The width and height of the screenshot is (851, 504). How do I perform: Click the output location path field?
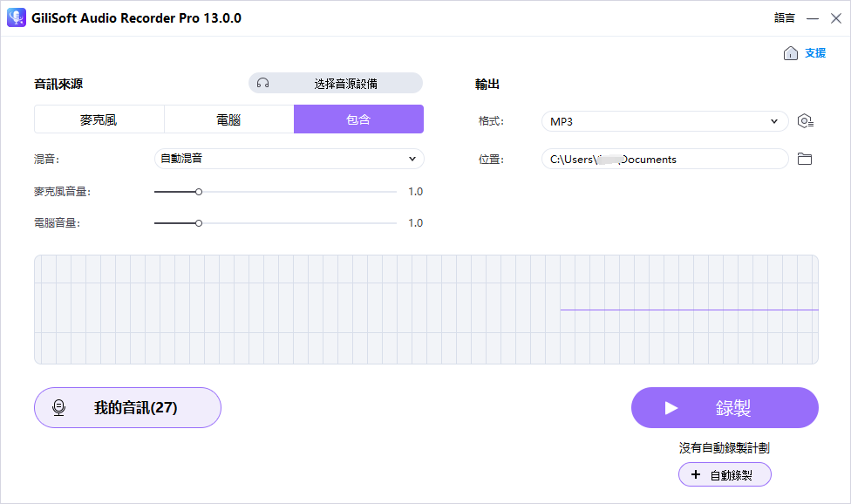[664, 159]
